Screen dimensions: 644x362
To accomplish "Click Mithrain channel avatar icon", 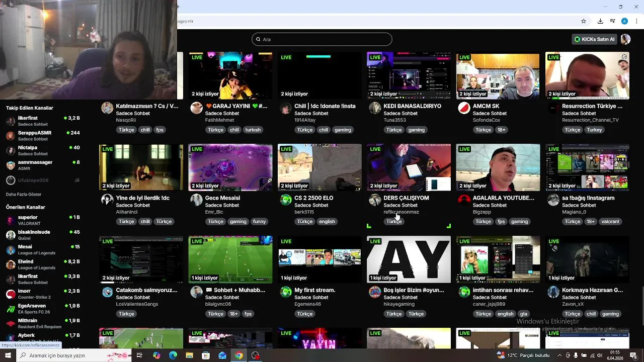I will 11,323.
